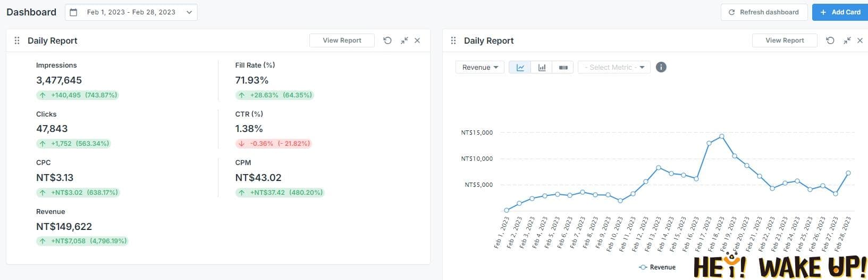Click View Report on left card
The width and height of the screenshot is (868, 280).
pyautogui.click(x=342, y=40)
